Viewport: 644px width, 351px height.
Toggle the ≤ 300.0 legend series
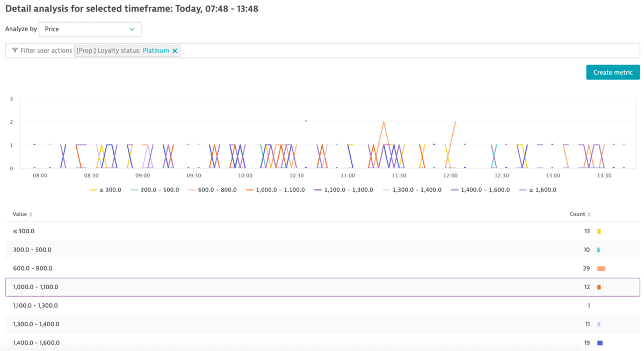click(x=105, y=190)
